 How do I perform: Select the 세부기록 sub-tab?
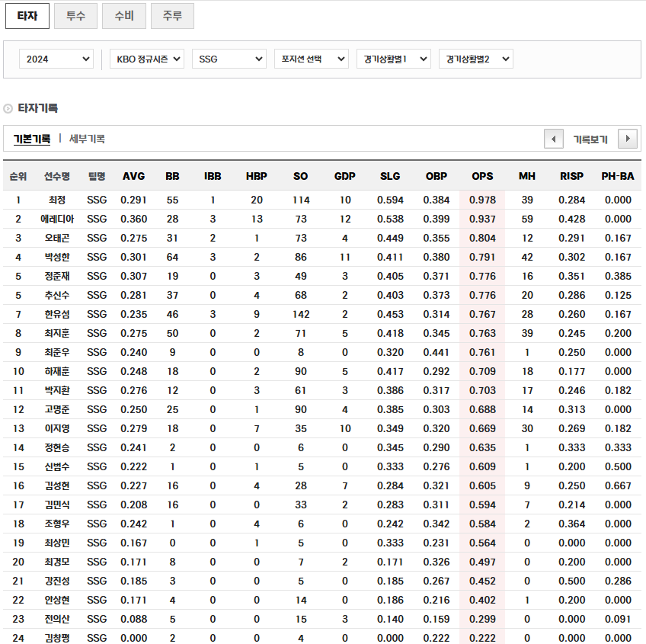87,139
